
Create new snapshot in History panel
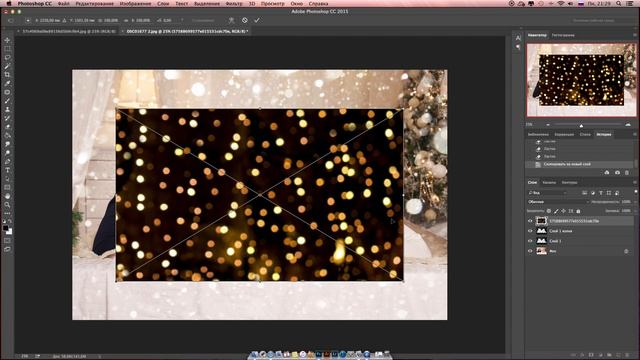point(617,173)
